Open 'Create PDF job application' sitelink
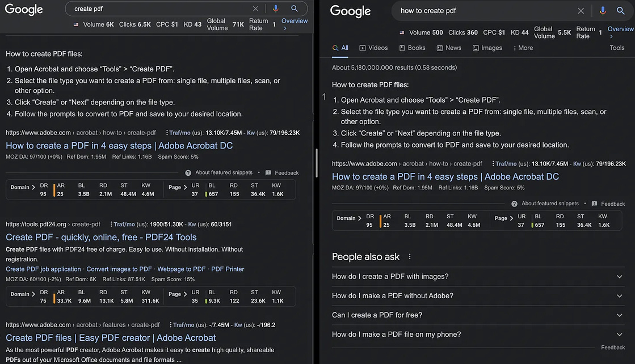The width and height of the screenshot is (635, 364). click(43, 269)
